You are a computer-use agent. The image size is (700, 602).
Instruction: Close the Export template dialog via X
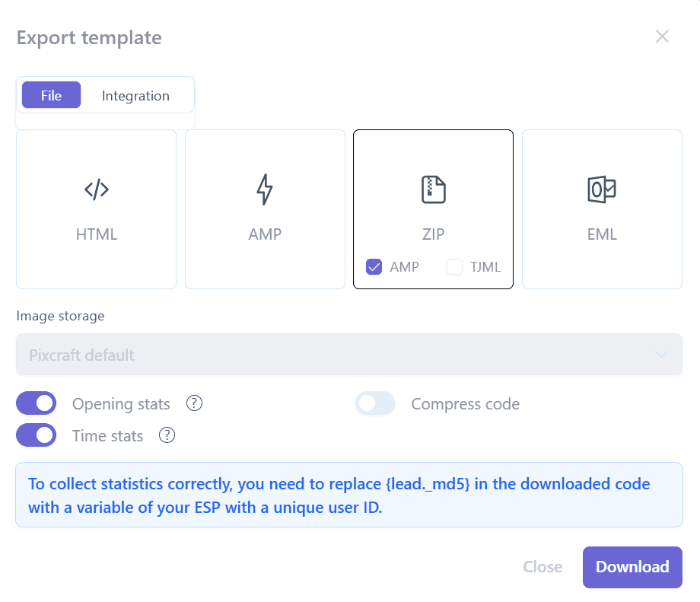662,37
